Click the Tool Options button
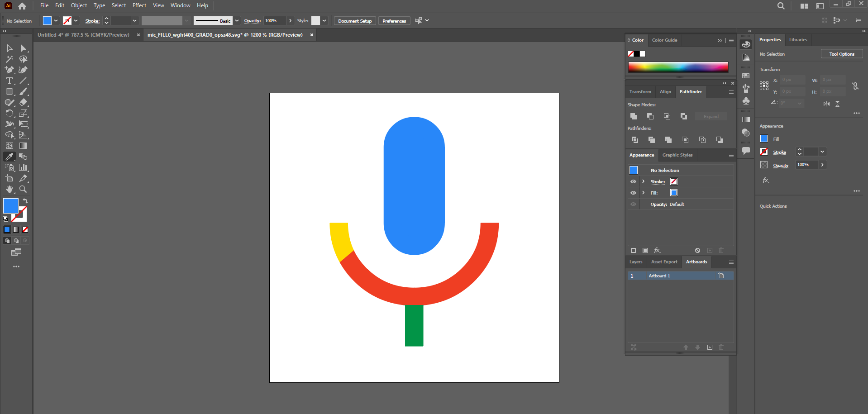868x414 pixels. coord(842,54)
